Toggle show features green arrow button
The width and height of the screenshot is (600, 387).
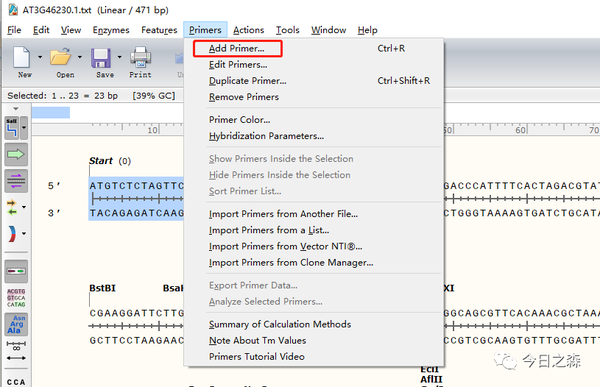(x=16, y=154)
